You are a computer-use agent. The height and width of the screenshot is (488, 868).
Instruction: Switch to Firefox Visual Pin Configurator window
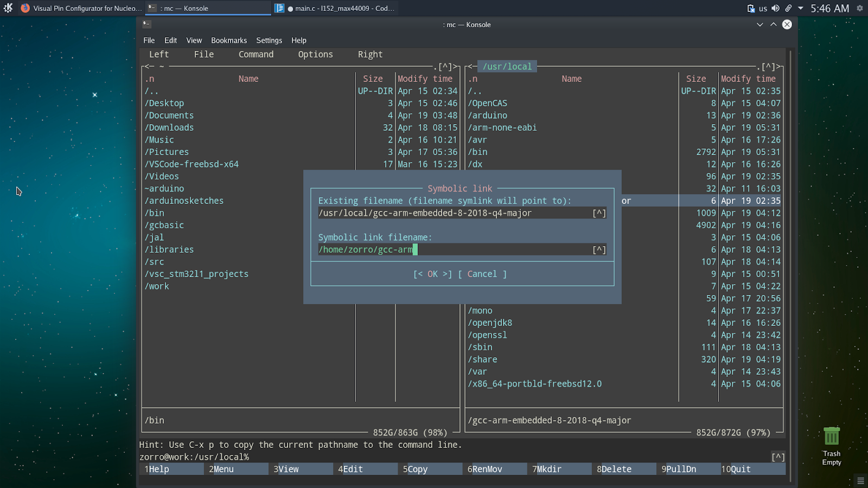click(81, 8)
